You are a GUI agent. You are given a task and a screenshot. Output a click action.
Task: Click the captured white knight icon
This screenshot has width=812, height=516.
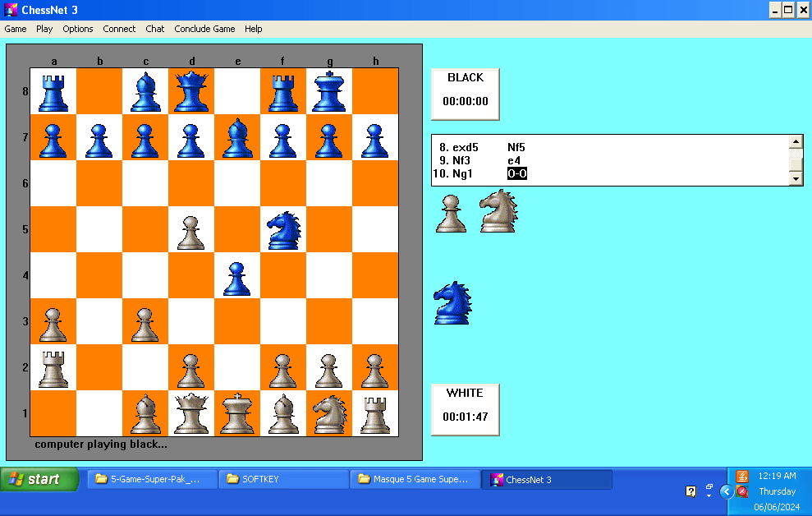click(x=498, y=211)
